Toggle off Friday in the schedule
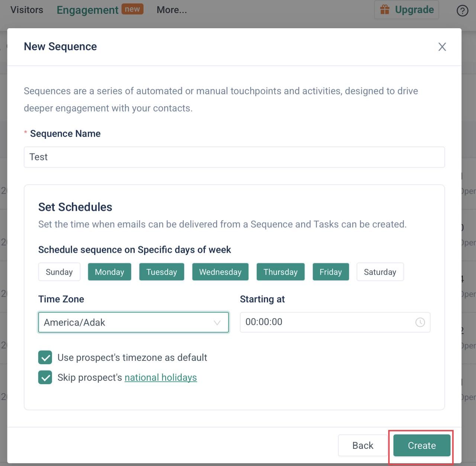The image size is (476, 466). pos(330,272)
